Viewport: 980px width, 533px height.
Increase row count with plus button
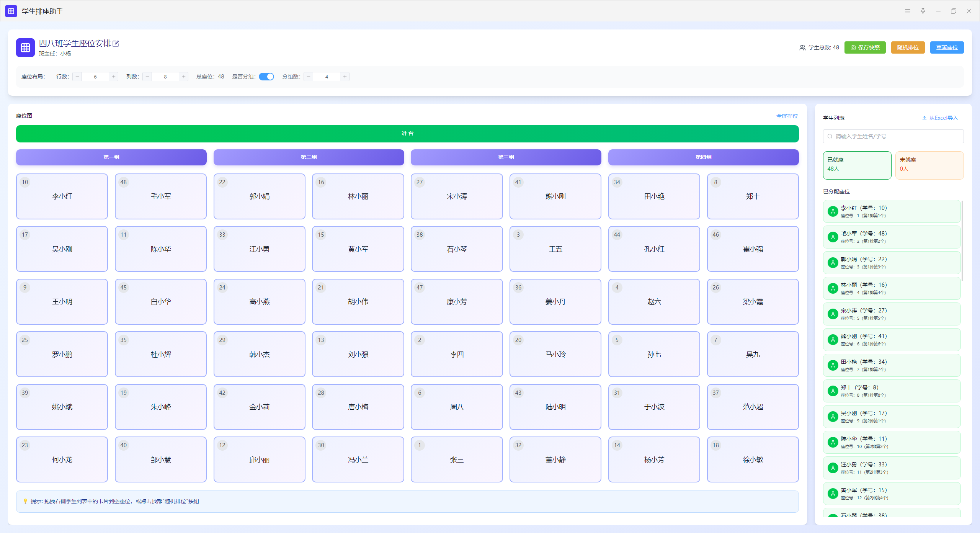point(114,77)
